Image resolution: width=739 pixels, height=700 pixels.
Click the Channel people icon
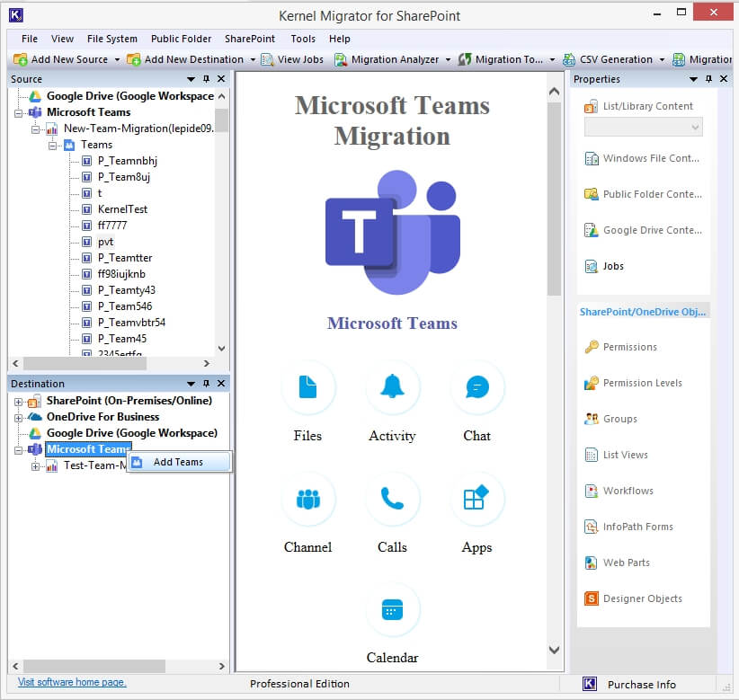(x=307, y=499)
